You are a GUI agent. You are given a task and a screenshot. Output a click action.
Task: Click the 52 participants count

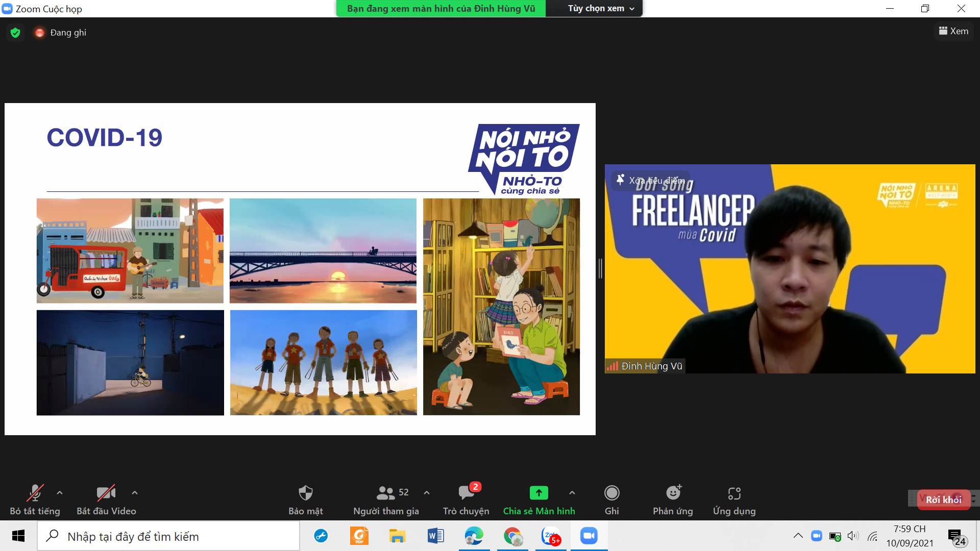pyautogui.click(x=404, y=492)
